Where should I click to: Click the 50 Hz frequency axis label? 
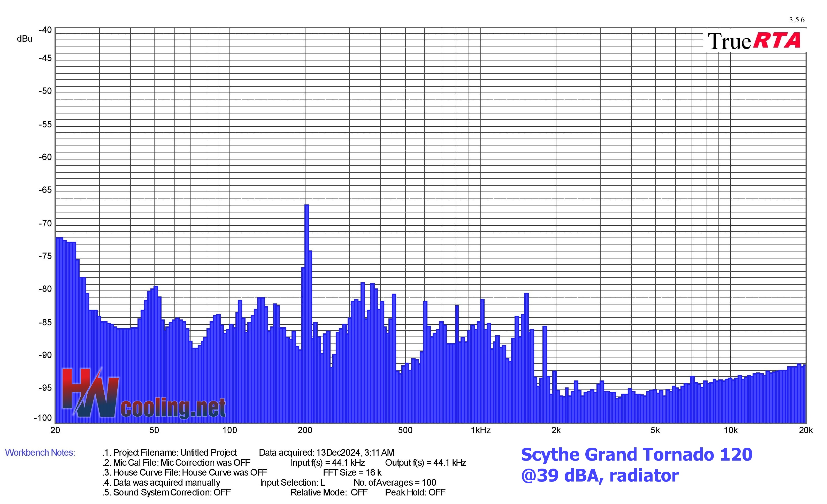click(x=154, y=431)
